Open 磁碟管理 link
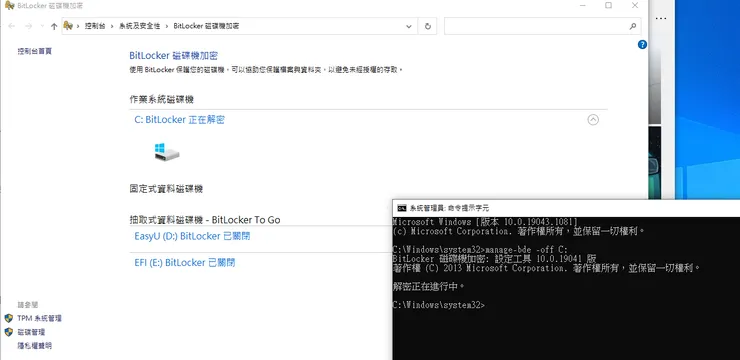This screenshot has height=360, width=740. 31,332
